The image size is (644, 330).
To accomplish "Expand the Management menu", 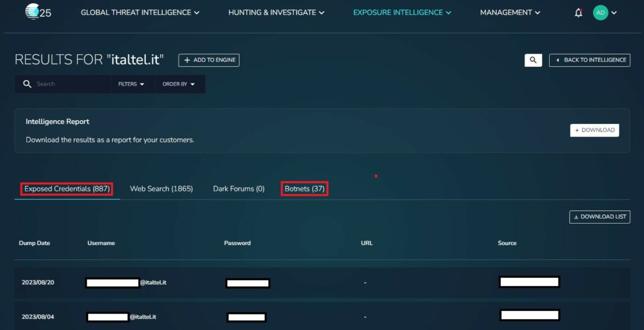I will coord(510,13).
